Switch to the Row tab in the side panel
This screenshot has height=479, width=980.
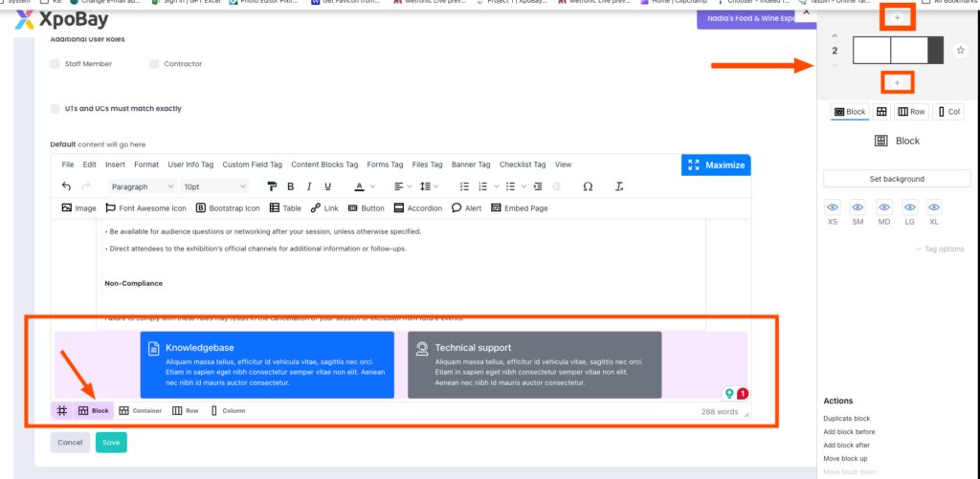pyautogui.click(x=911, y=112)
